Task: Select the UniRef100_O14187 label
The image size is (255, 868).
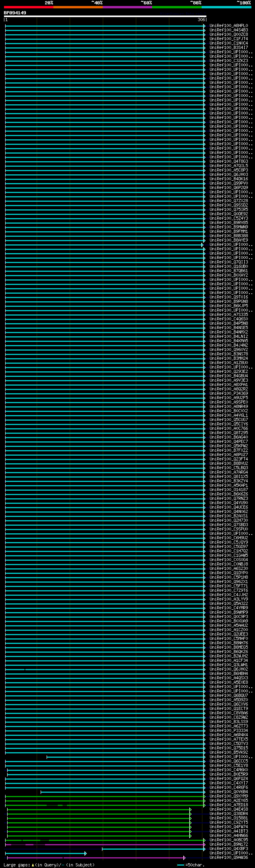Action: 229,490
